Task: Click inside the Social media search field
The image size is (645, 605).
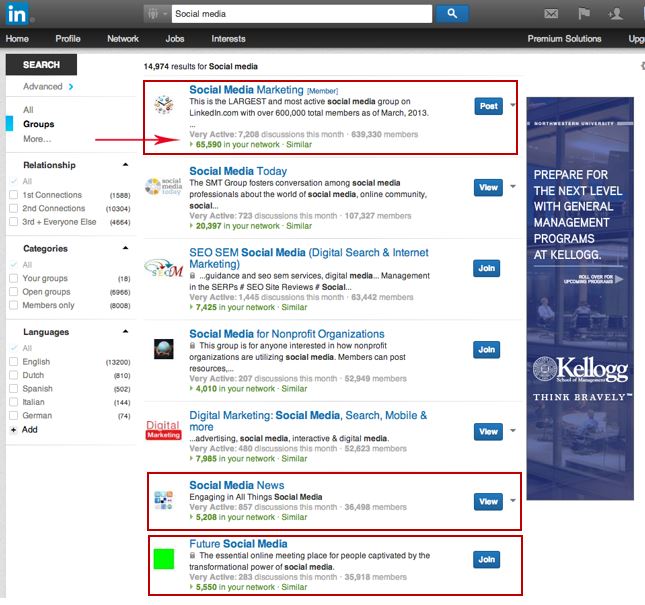Action: click(302, 14)
